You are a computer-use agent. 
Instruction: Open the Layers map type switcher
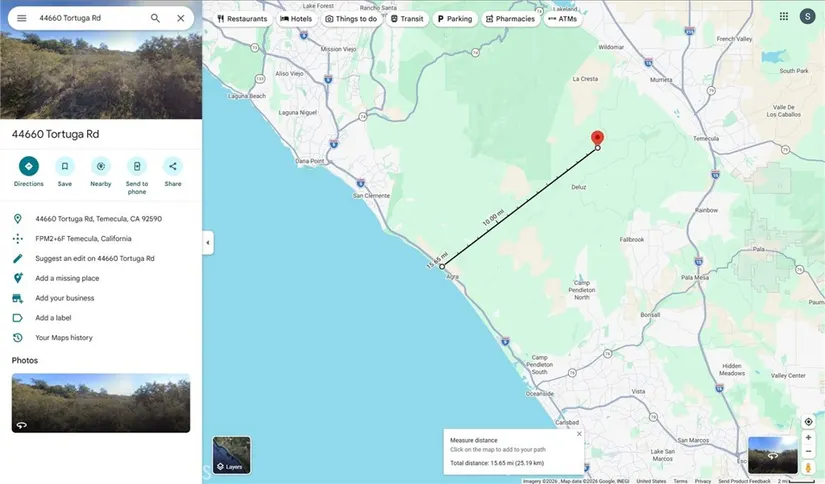232,455
